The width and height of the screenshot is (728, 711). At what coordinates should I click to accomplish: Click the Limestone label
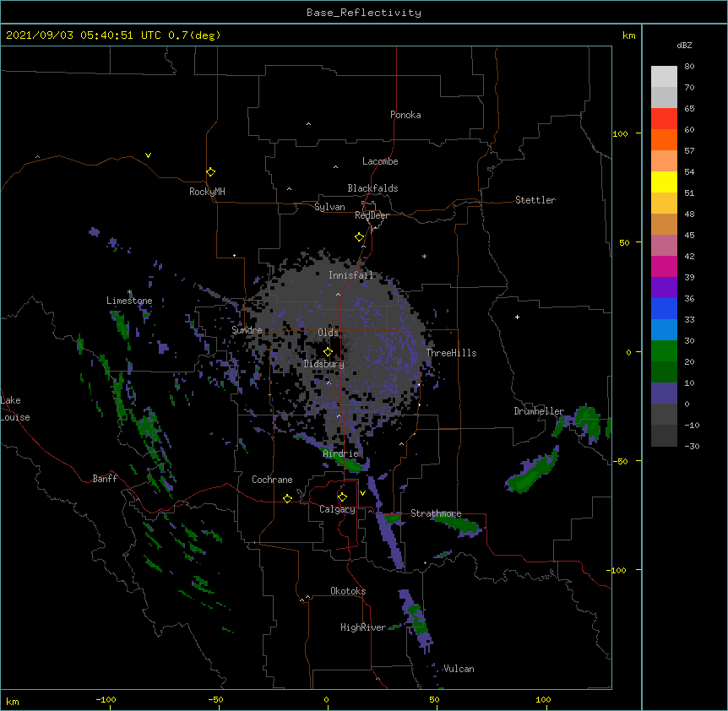point(129,301)
